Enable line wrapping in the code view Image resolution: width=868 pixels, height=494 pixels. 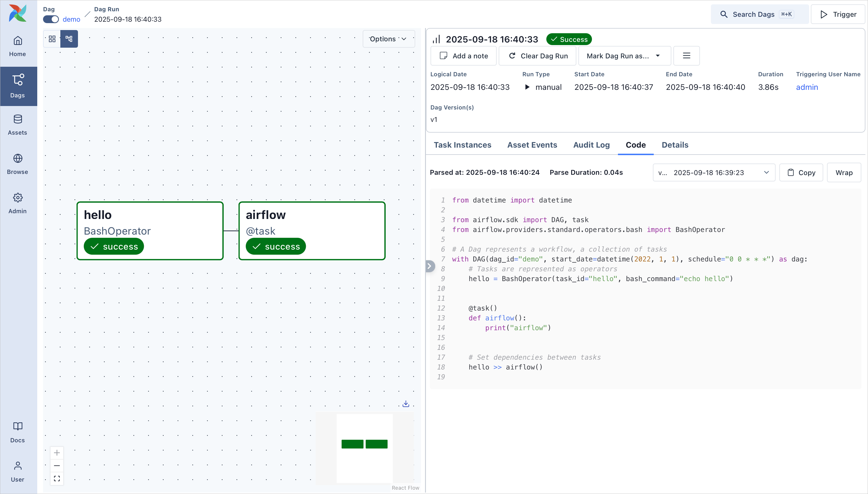coord(844,172)
